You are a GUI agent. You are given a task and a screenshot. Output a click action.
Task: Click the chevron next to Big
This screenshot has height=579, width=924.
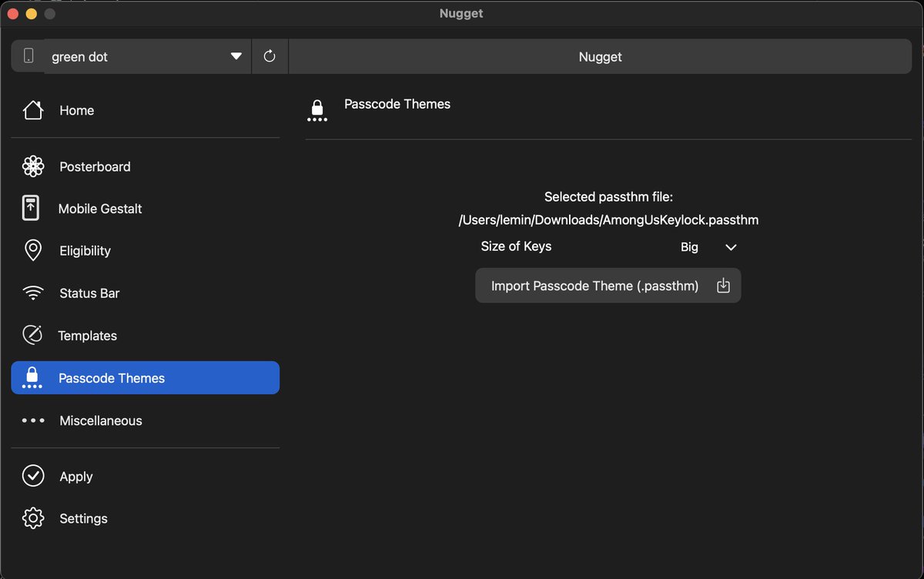point(731,247)
